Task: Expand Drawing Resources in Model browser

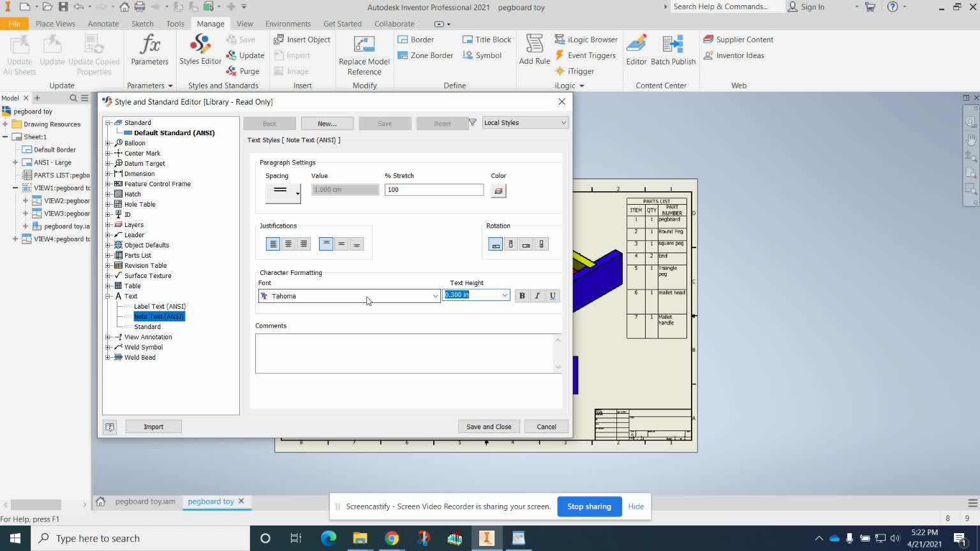Action: [5, 124]
